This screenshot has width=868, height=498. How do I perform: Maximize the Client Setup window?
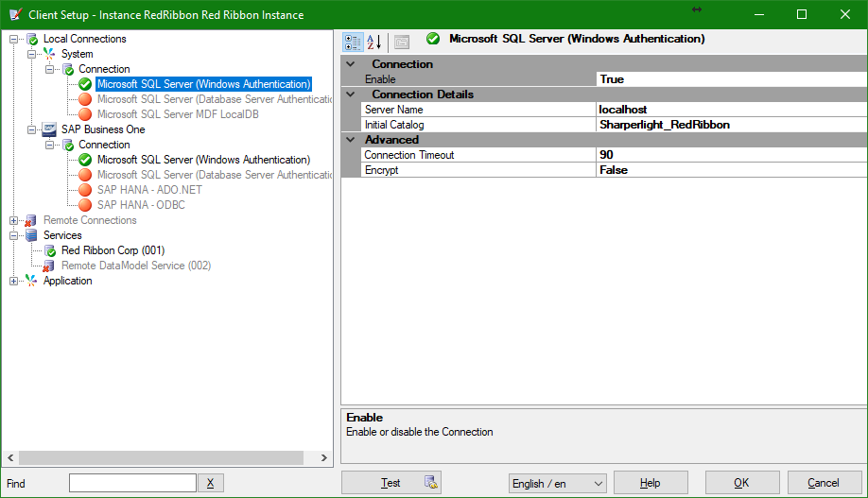click(802, 14)
